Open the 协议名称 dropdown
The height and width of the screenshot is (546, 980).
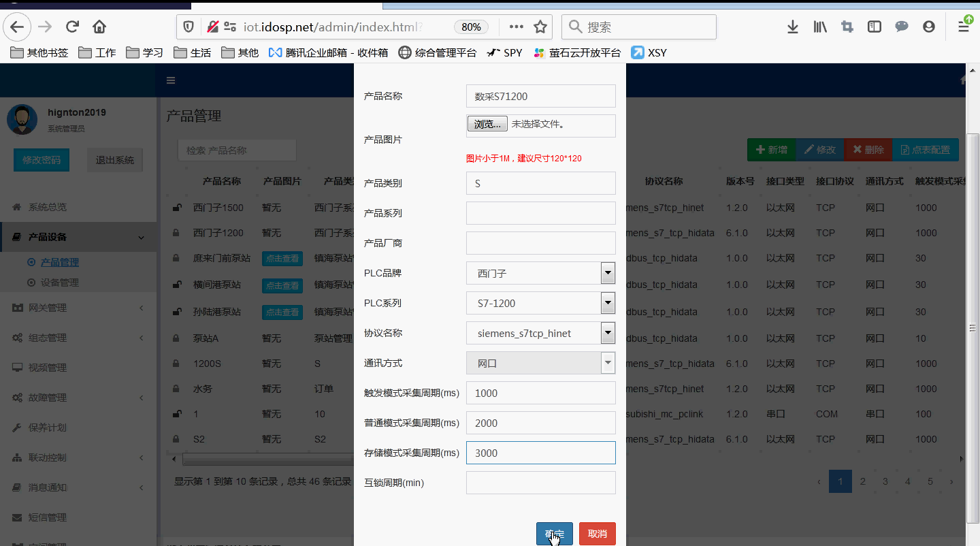pyautogui.click(x=607, y=333)
